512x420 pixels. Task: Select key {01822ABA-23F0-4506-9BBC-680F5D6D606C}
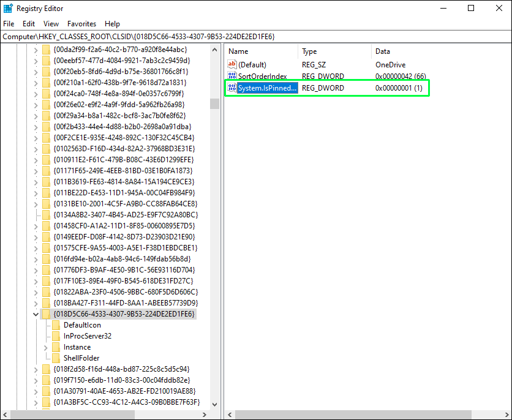pyautogui.click(x=126, y=292)
